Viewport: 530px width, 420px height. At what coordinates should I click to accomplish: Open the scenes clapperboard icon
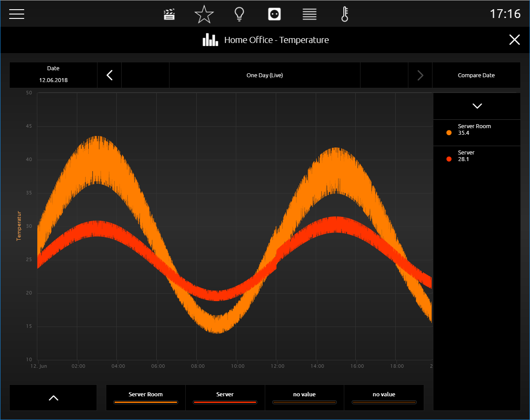(169, 14)
